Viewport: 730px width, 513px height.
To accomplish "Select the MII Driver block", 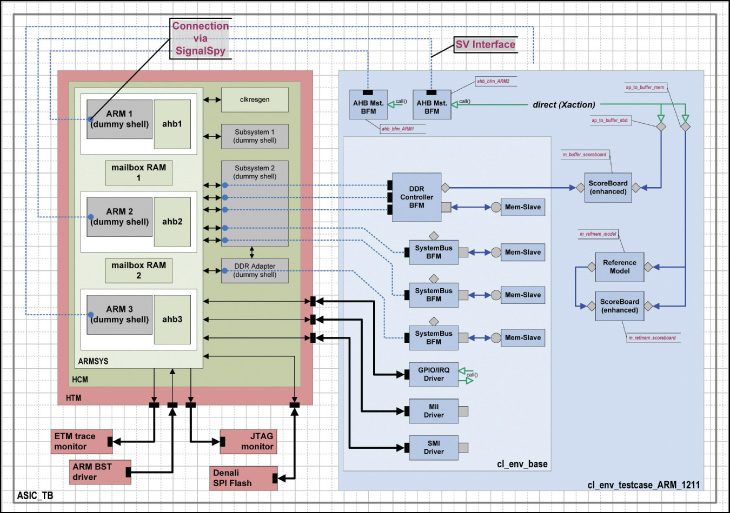I will pos(433,411).
